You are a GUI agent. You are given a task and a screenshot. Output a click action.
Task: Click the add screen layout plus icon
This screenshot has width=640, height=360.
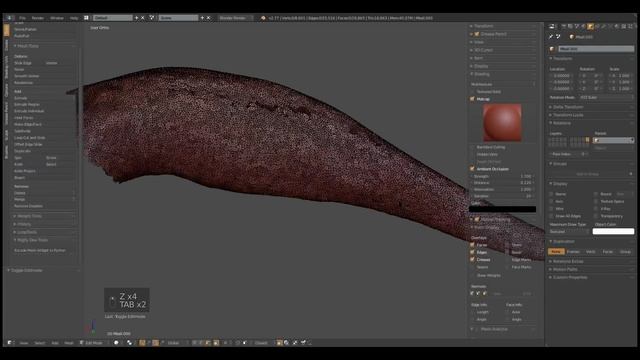coord(136,18)
